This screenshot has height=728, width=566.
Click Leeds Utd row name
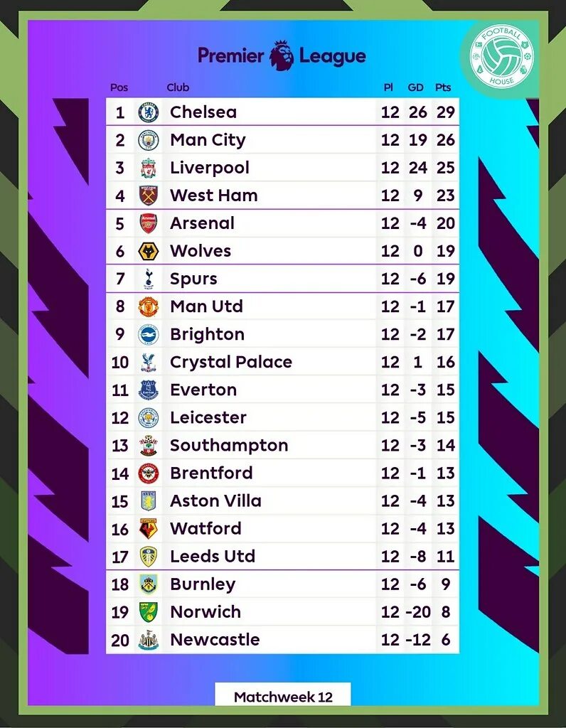click(213, 556)
